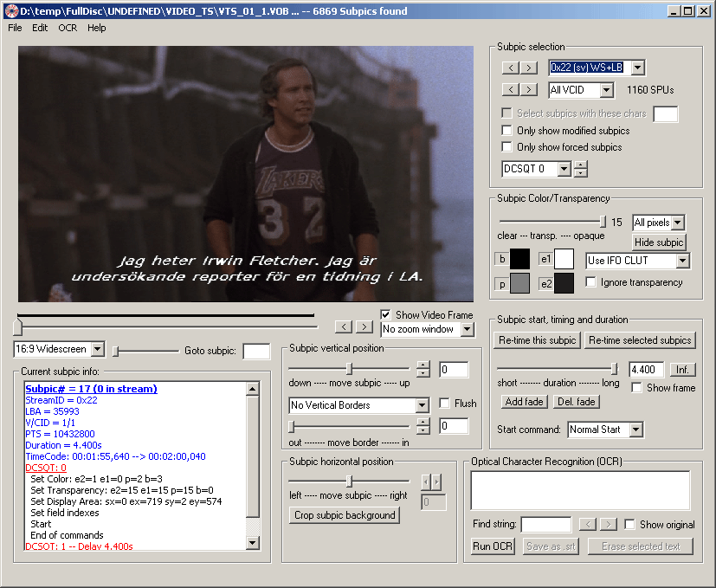Open the No Vertical Borders dropdown
This screenshot has width=716, height=588.
(423, 404)
